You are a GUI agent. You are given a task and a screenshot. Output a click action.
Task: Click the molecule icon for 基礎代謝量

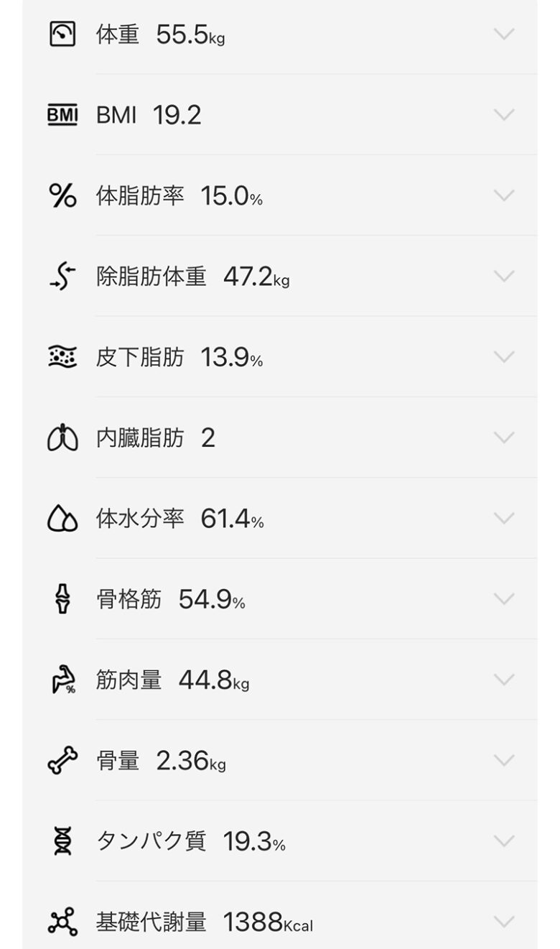coord(62,922)
